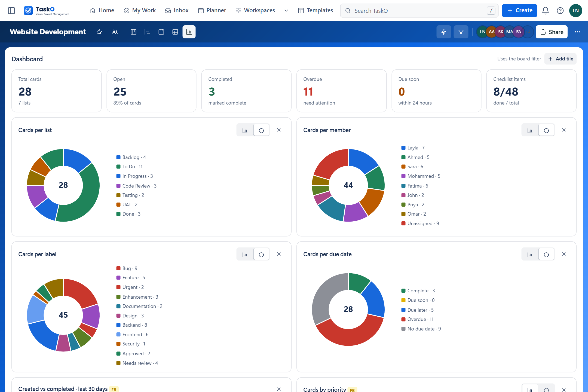Click the Unassigned legend color swatch
Image resolution: width=588 pixels, height=392 pixels.
click(403, 223)
